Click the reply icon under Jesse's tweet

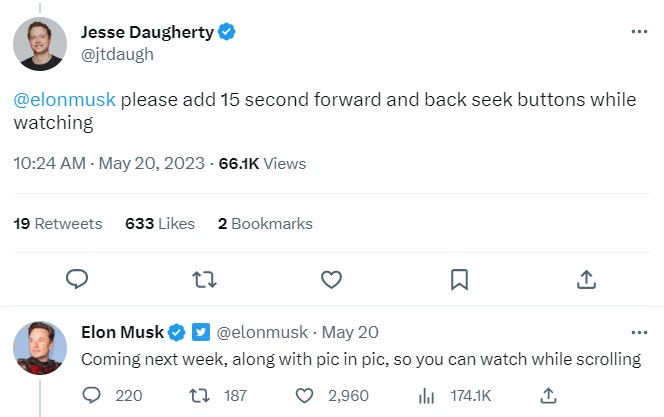click(77, 279)
